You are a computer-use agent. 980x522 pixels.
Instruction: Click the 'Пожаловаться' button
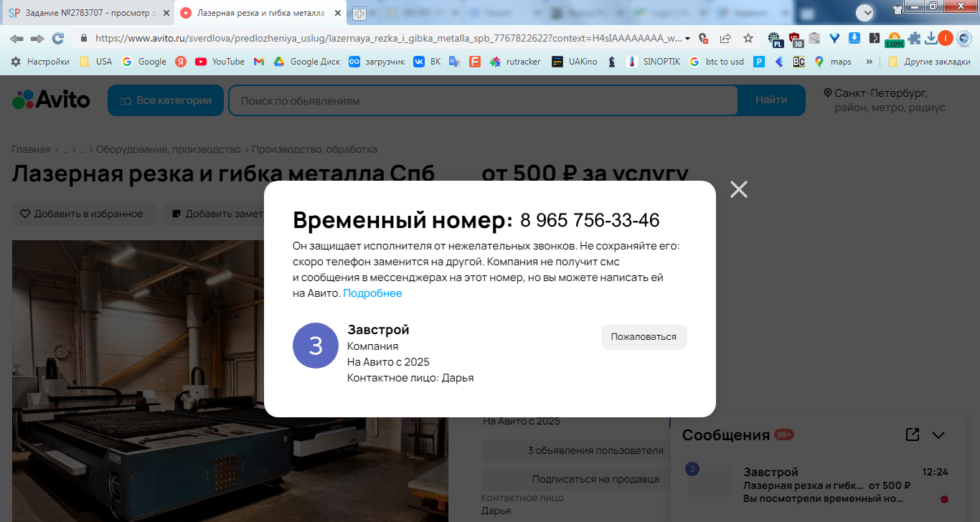pos(644,337)
